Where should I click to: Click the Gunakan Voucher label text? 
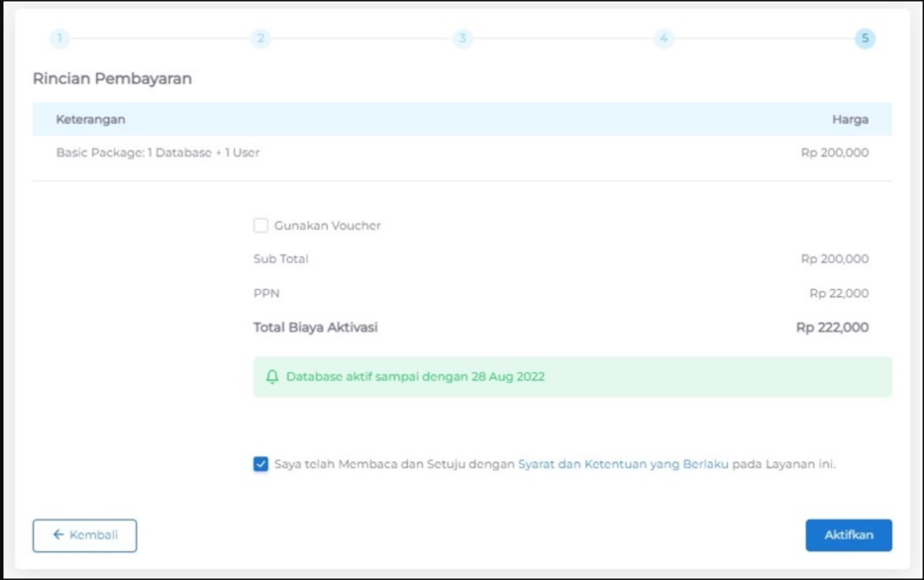(327, 225)
